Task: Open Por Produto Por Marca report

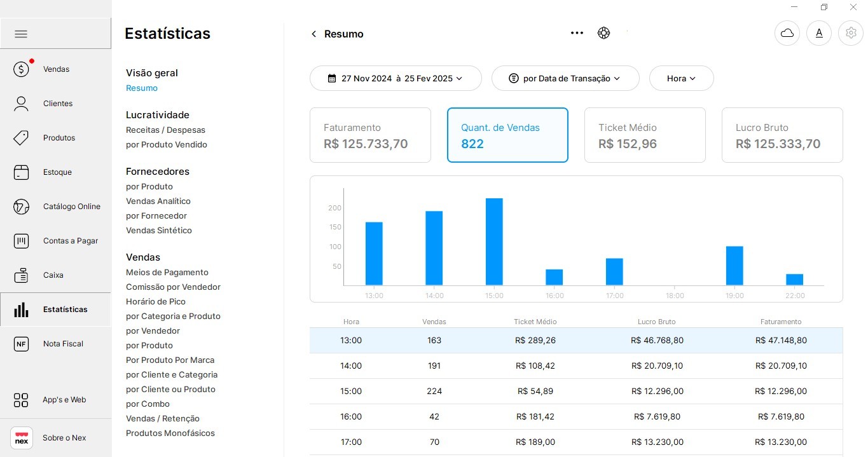Action: (x=170, y=360)
